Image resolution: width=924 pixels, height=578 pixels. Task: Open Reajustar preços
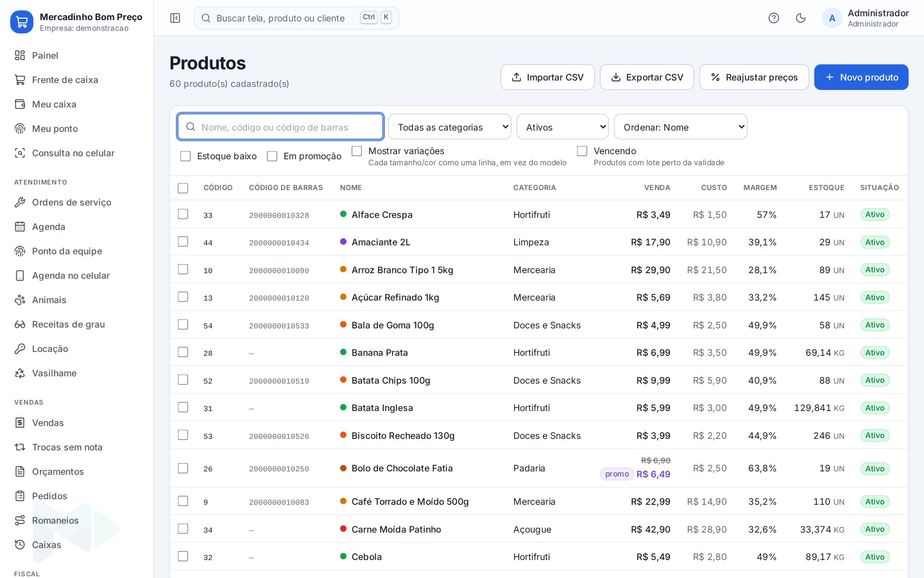754,77
